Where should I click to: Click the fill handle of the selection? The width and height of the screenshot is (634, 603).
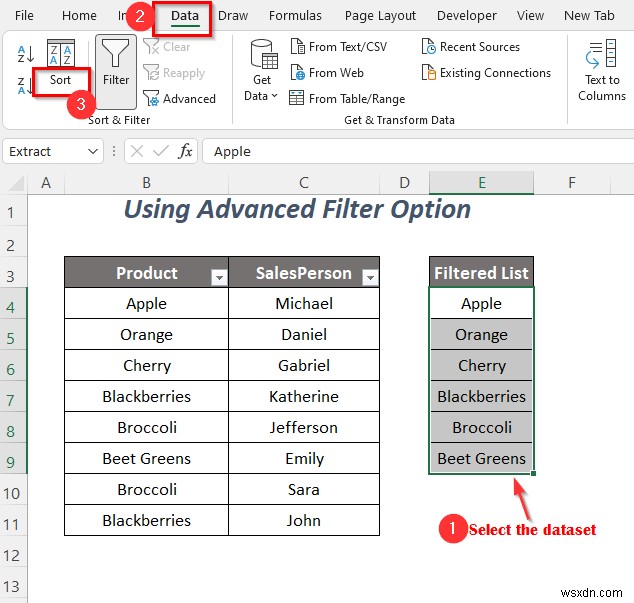[534, 474]
